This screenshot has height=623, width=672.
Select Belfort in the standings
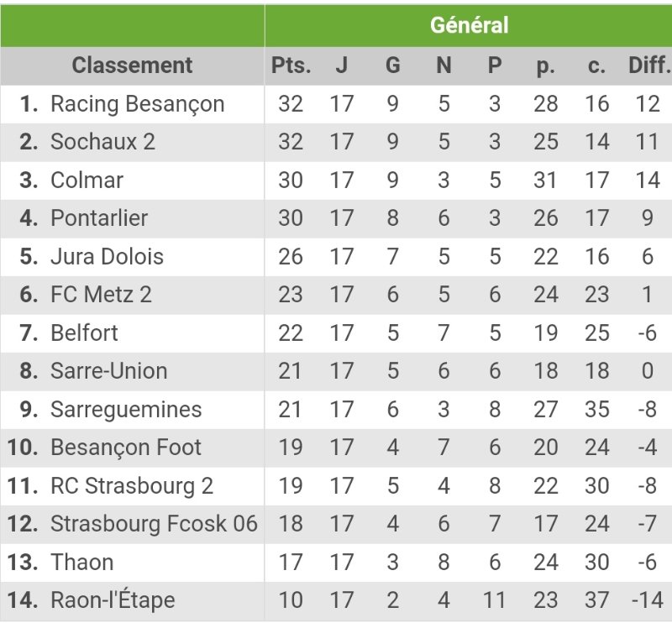[84, 332]
